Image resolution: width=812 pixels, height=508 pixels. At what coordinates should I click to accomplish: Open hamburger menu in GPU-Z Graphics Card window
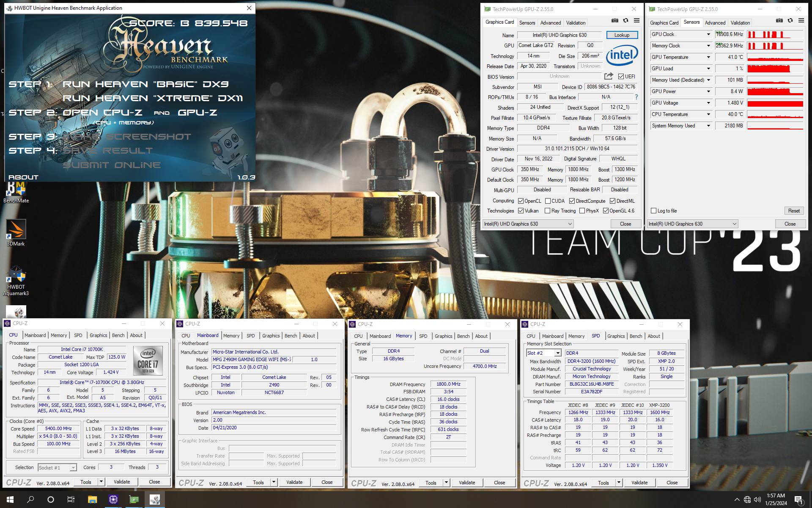coord(636,21)
